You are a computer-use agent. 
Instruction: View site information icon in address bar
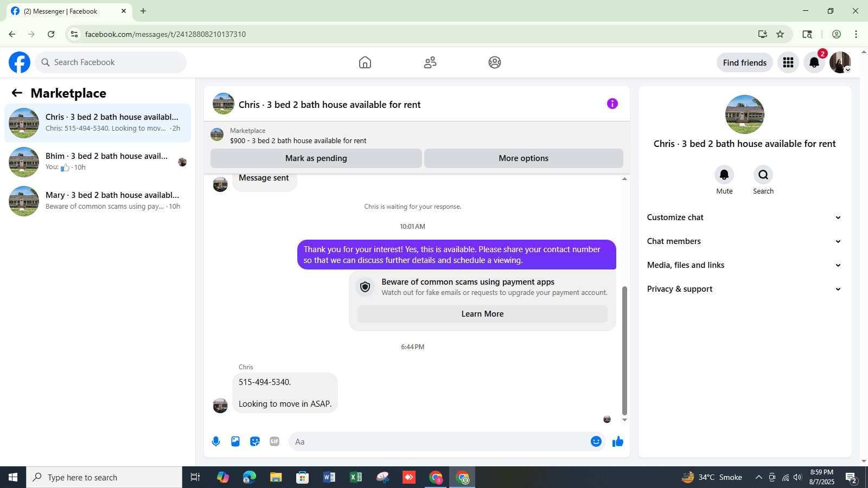tap(74, 34)
